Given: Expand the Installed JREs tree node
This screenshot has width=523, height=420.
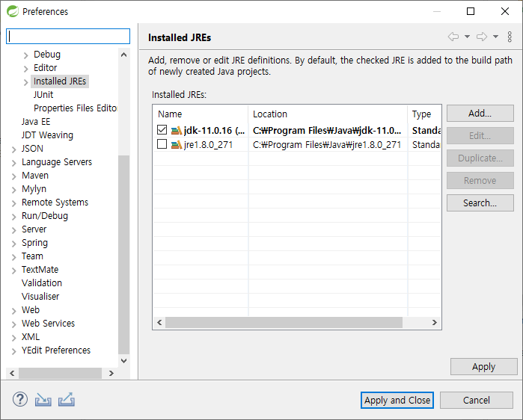Looking at the screenshot, I should (x=26, y=82).
